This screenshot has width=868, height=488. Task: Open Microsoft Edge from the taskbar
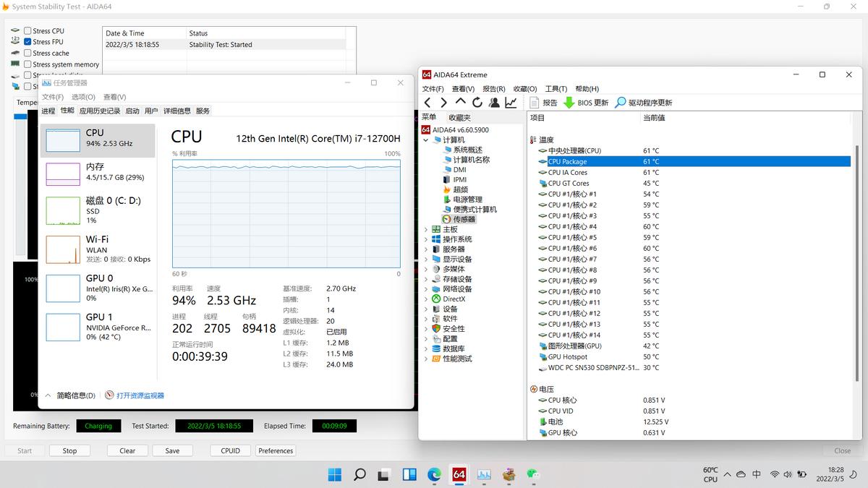click(434, 474)
